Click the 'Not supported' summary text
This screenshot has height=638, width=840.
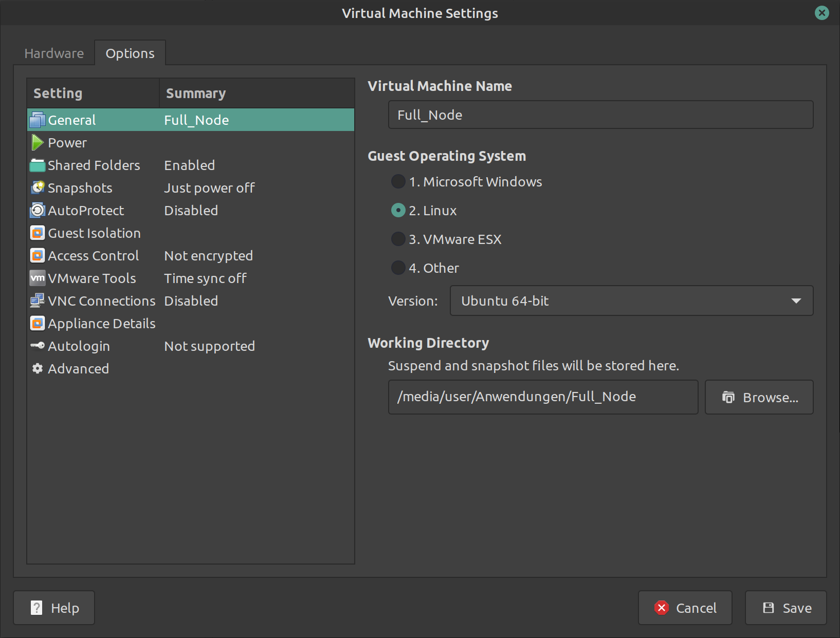(209, 346)
